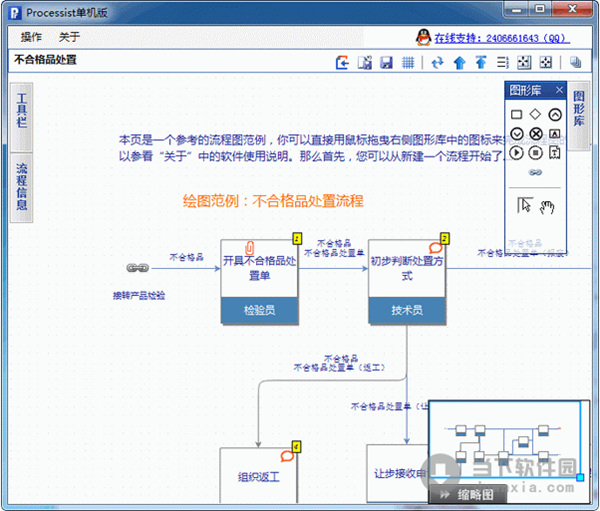Collapse the 缩略图 thumbnail panel
600x511 pixels.
coord(468,495)
